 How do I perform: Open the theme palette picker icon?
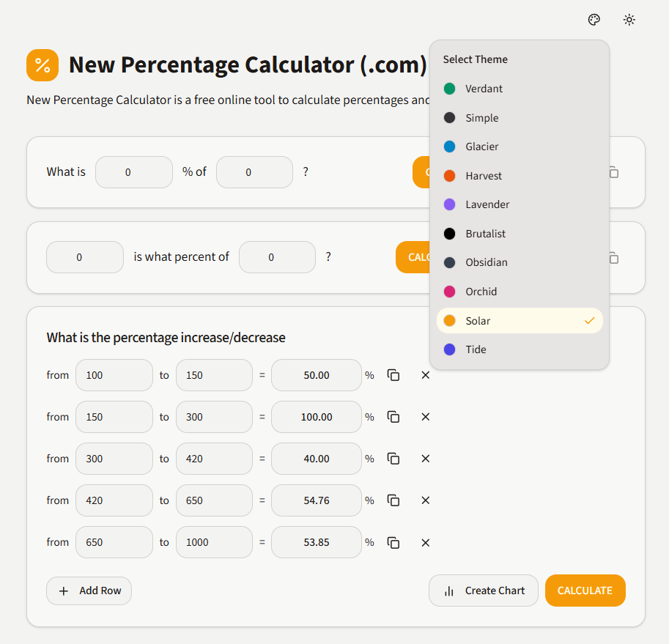coord(594,20)
